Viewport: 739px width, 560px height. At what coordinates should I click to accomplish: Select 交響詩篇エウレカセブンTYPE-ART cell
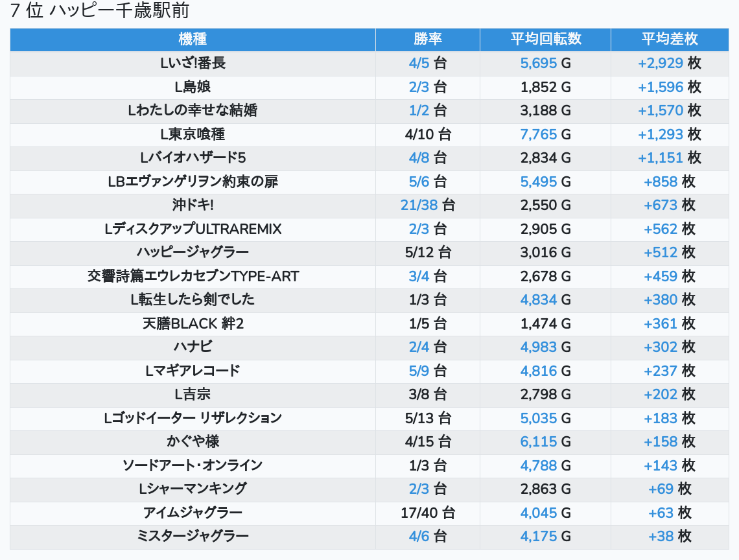tap(193, 276)
